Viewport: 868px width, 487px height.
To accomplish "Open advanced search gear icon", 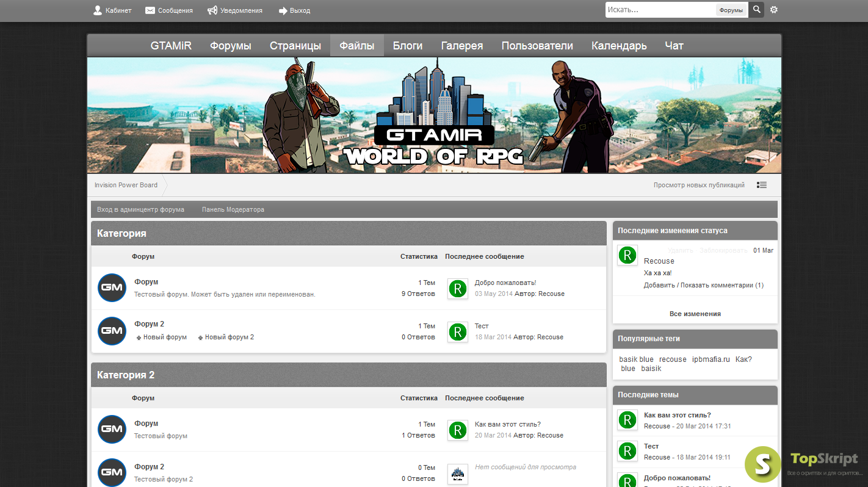I will point(774,10).
